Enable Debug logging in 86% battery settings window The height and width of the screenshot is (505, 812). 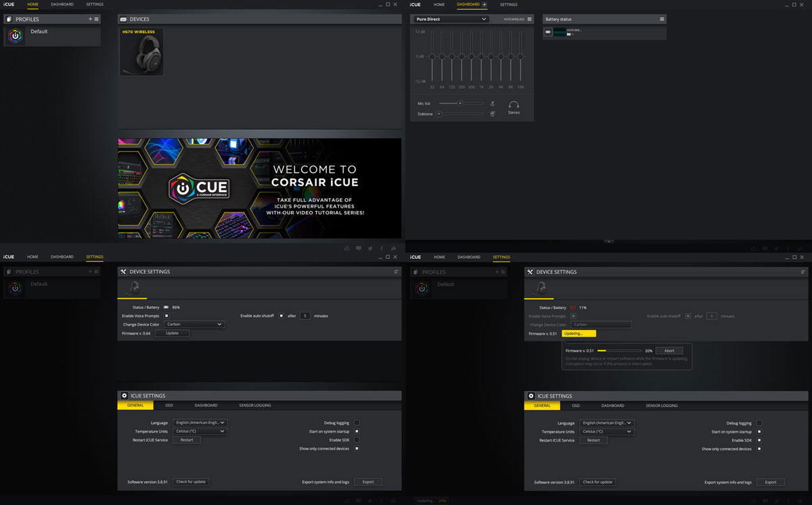click(x=357, y=423)
